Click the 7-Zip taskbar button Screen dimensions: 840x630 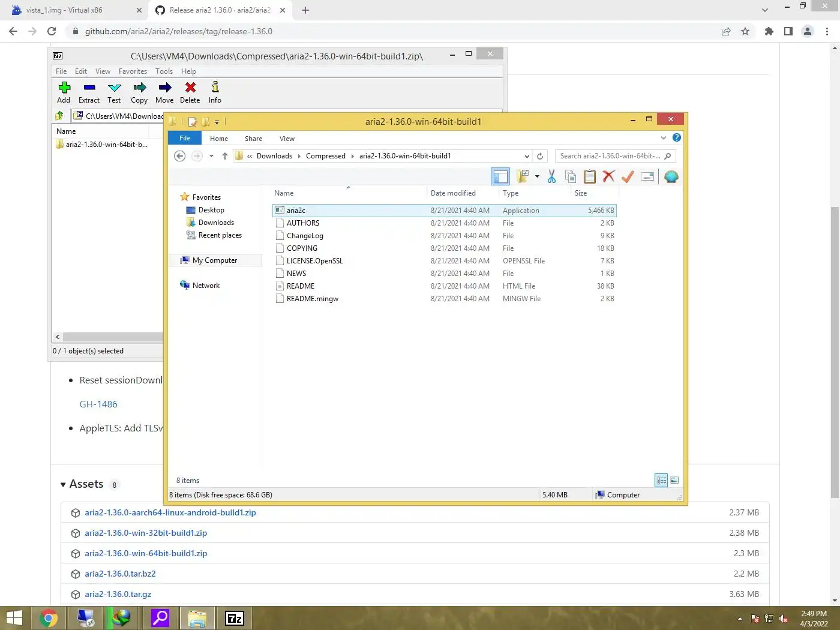(x=234, y=618)
